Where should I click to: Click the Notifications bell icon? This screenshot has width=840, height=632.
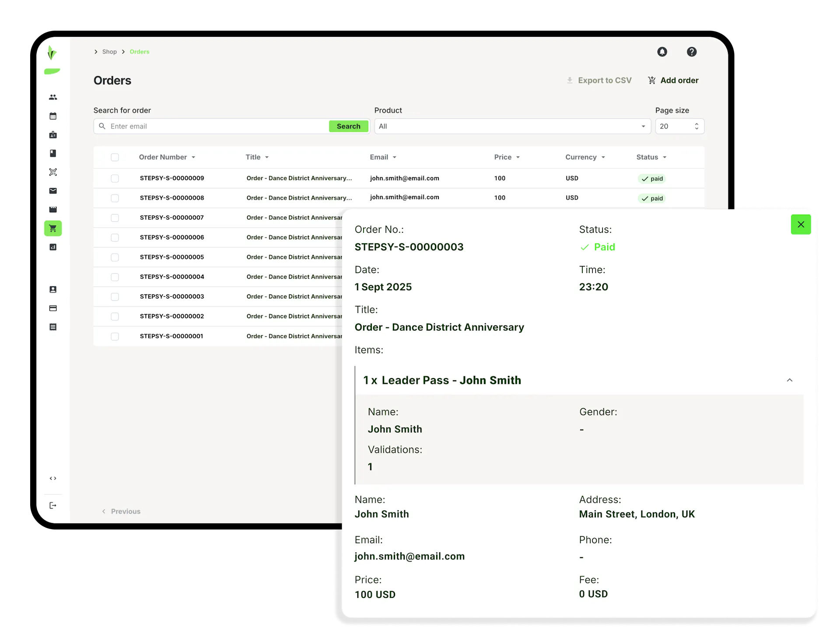coord(662,52)
